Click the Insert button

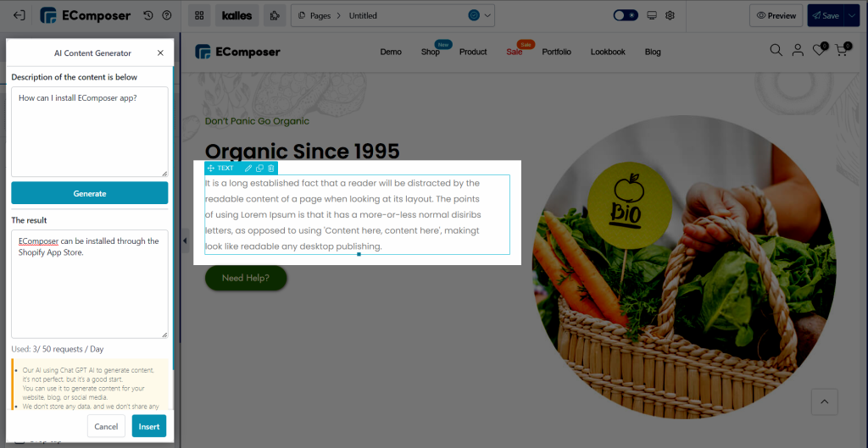click(149, 427)
